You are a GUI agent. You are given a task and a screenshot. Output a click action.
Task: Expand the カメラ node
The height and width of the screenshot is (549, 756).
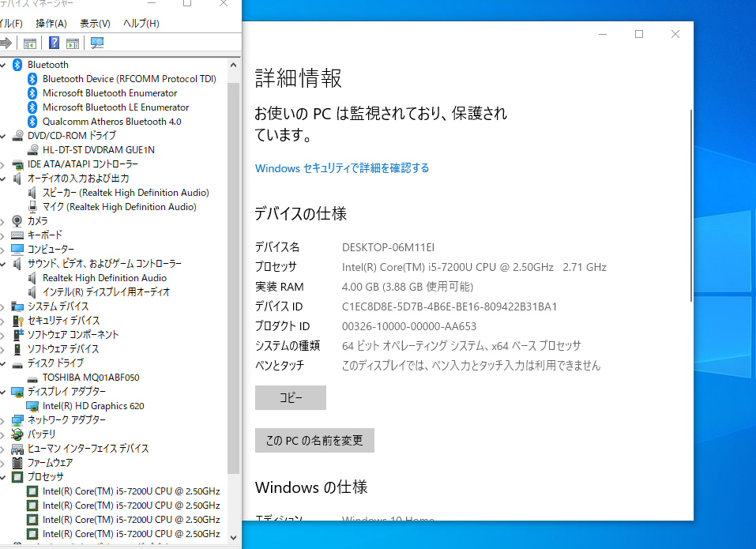click(x=2, y=221)
